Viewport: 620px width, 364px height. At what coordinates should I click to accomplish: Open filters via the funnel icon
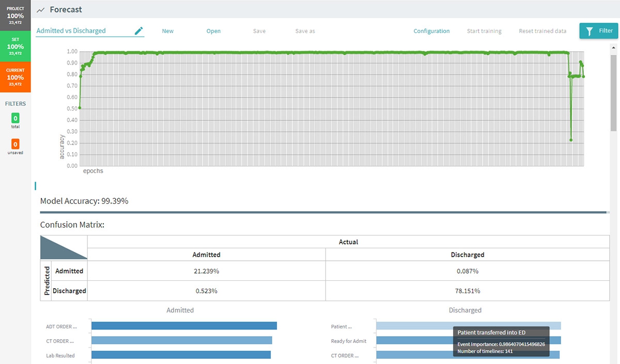coord(588,30)
